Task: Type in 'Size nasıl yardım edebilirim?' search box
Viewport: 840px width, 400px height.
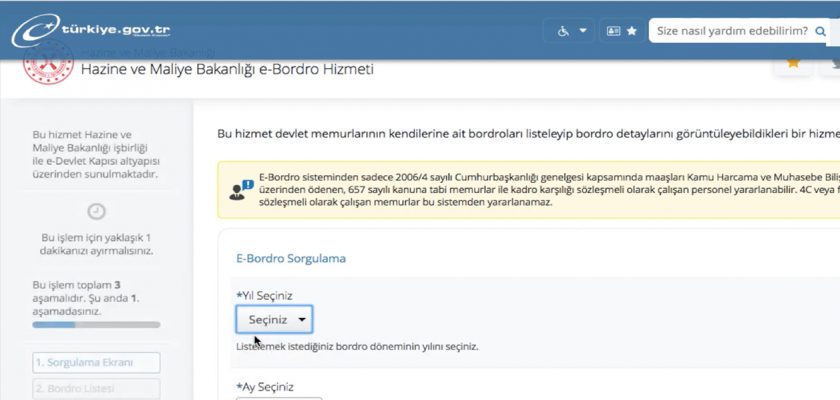Action: point(730,31)
